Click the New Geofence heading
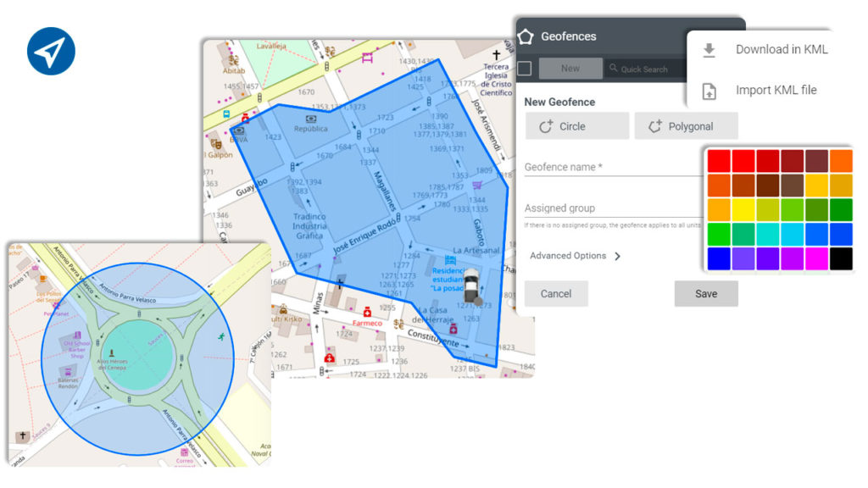Image resolution: width=868 pixels, height=488 pixels. coord(559,102)
